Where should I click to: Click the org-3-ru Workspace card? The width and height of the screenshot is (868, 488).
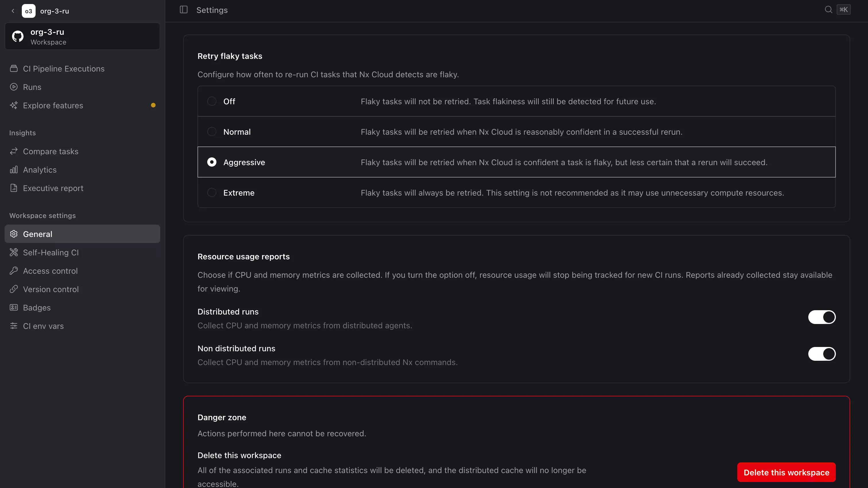click(82, 36)
